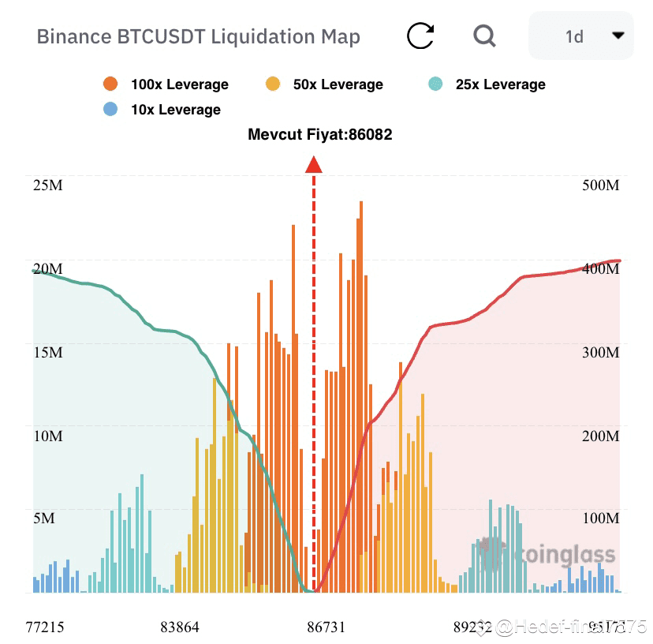Expand the timeframe selector menu
This screenshot has width=653, height=644.
point(581,36)
